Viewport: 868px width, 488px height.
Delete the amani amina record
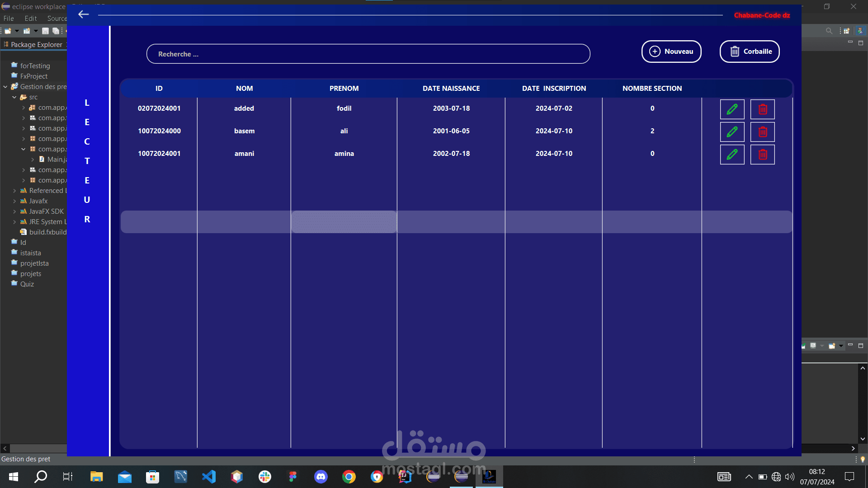762,155
